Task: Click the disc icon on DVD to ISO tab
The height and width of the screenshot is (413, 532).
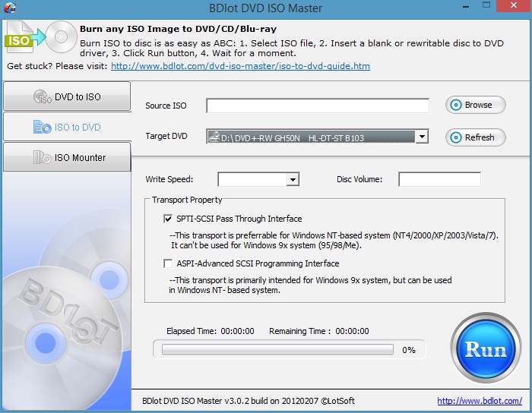Action: click(43, 96)
